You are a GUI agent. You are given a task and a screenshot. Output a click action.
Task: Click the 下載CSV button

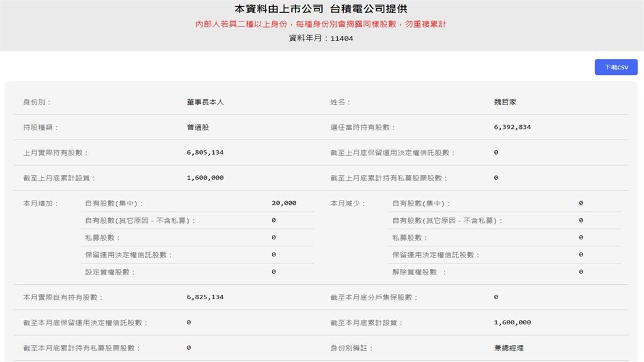617,67
